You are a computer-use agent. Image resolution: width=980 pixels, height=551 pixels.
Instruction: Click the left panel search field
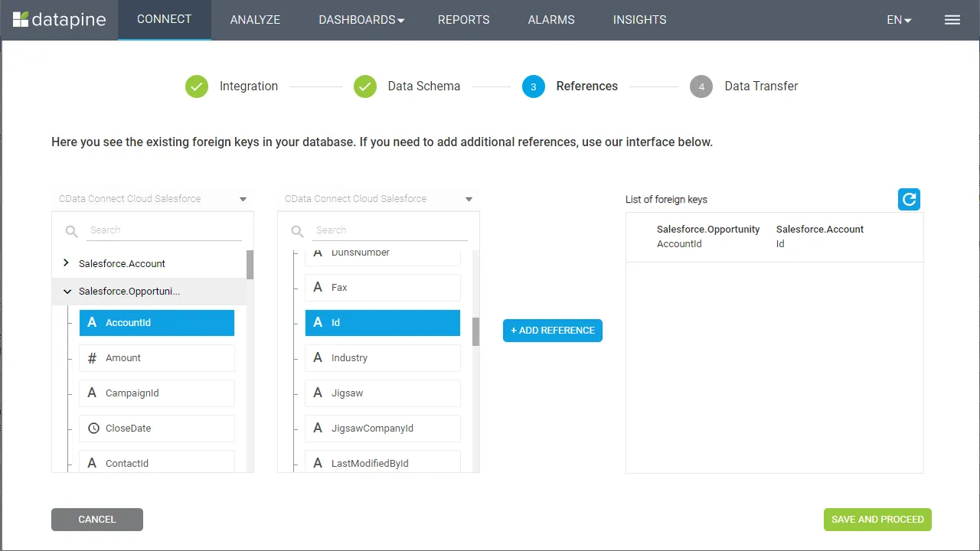click(165, 230)
